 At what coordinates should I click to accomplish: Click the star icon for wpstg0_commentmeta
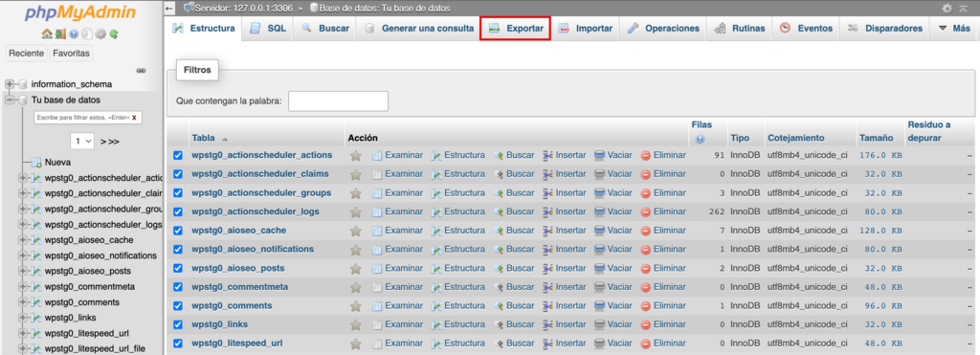pyautogui.click(x=356, y=287)
